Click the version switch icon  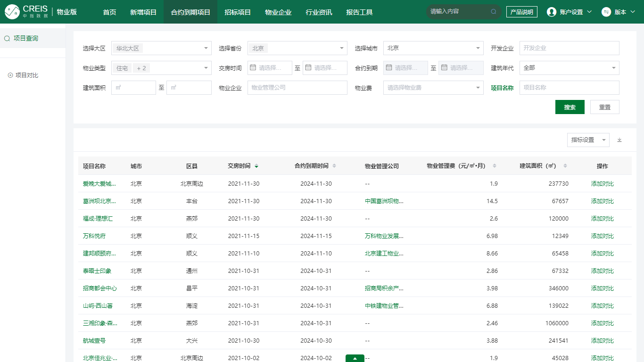tap(606, 12)
